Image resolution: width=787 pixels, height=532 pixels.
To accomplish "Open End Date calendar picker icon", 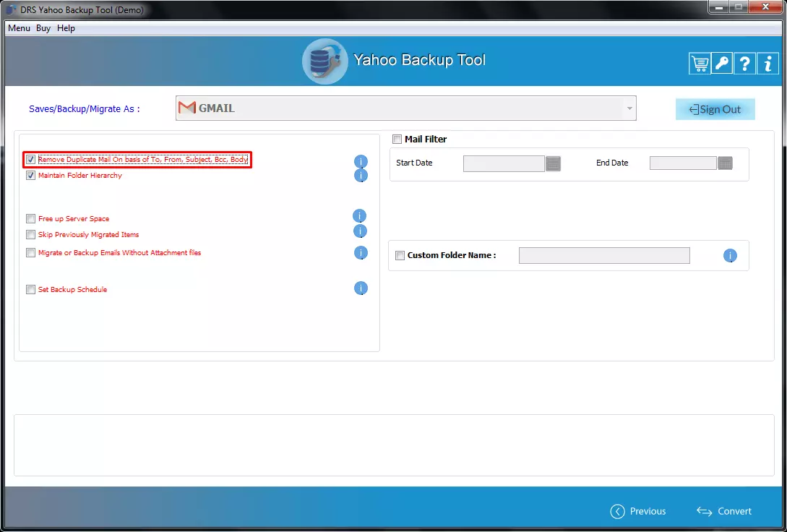I will click(725, 163).
